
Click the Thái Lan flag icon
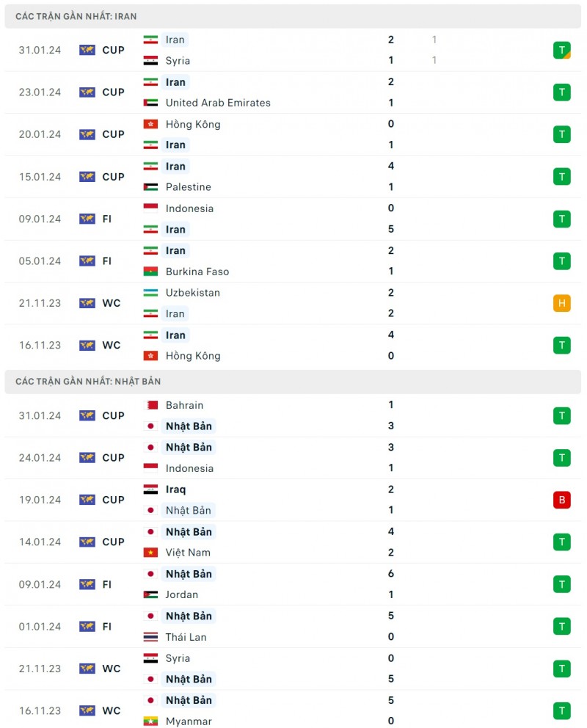coord(150,637)
